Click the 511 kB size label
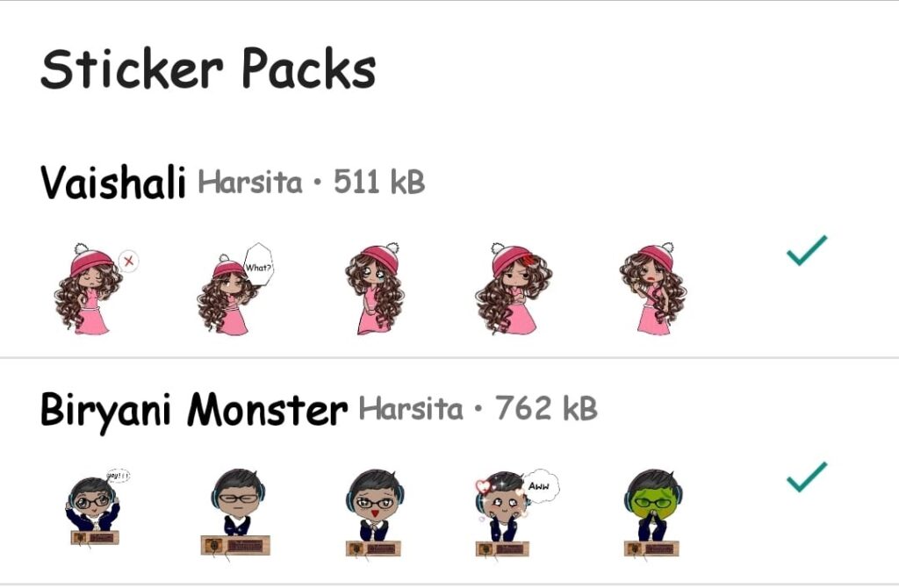899x588 pixels. [379, 182]
